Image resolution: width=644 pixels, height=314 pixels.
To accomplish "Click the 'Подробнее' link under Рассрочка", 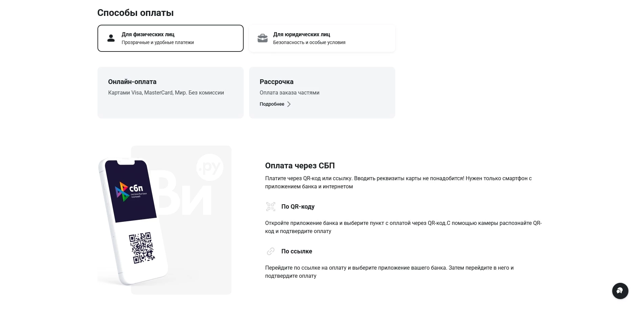I will (x=272, y=104).
